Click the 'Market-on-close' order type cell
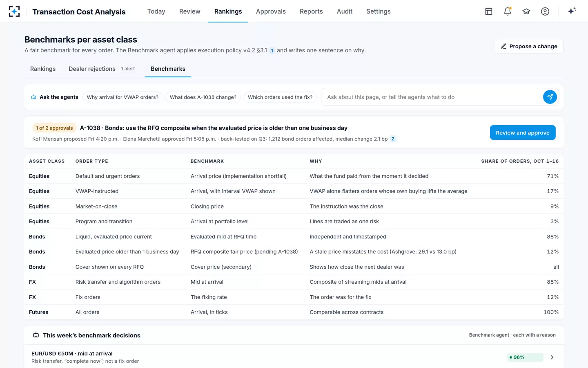This screenshot has width=588, height=368. tap(96, 206)
